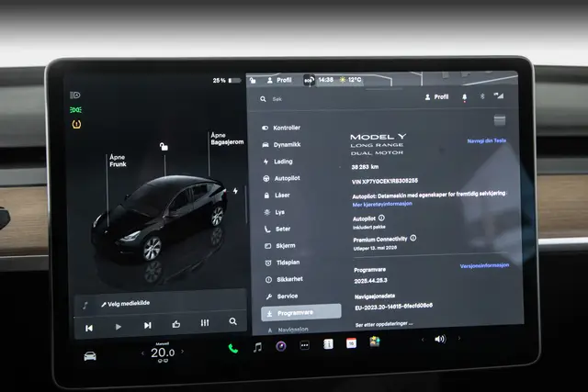Decrease temperature with left arrow
Viewport: 588px width, 392px height.
[142, 353]
